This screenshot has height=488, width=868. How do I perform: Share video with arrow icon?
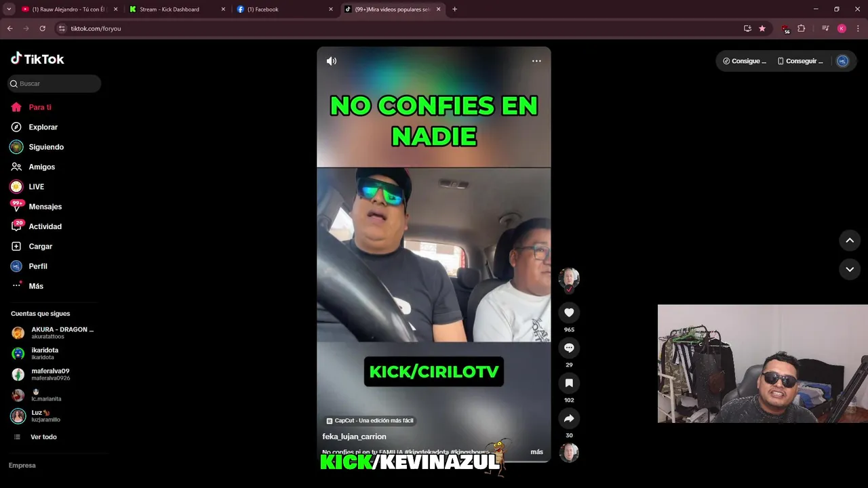pyautogui.click(x=569, y=418)
